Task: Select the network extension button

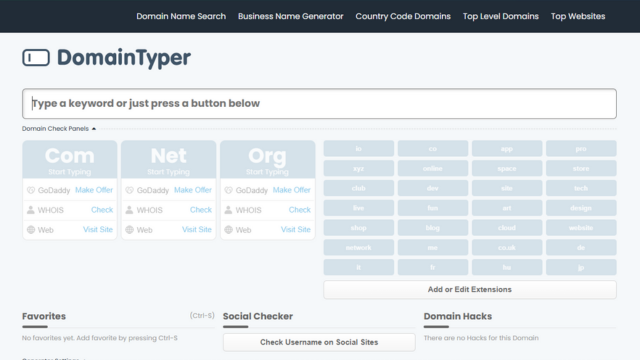Action: point(359,247)
